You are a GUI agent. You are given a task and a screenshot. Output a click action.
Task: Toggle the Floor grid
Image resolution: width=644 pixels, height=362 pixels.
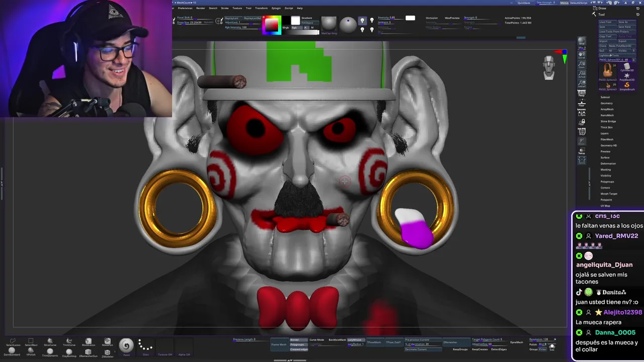582,103
